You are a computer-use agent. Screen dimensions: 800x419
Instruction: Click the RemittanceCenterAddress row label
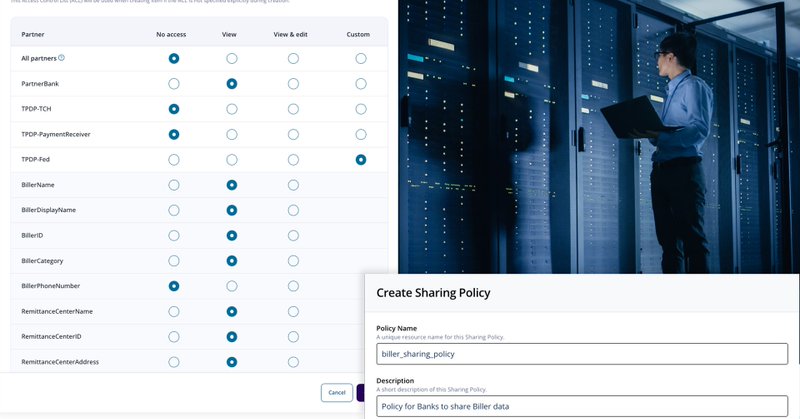(60, 362)
